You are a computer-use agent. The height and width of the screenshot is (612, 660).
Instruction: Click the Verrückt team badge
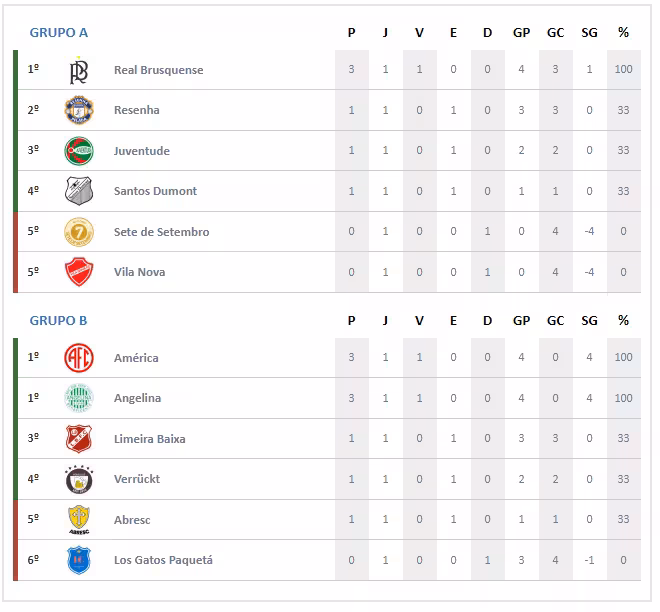(78, 479)
